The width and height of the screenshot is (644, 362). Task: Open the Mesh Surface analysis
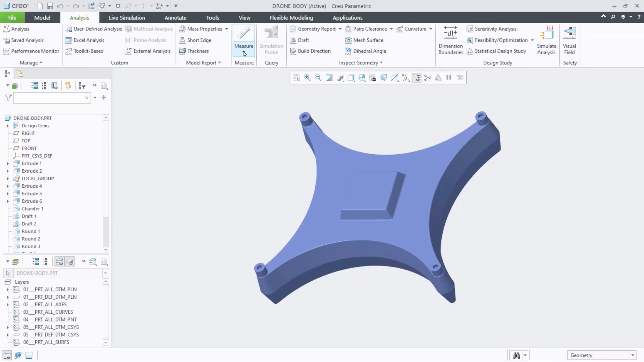point(364,40)
